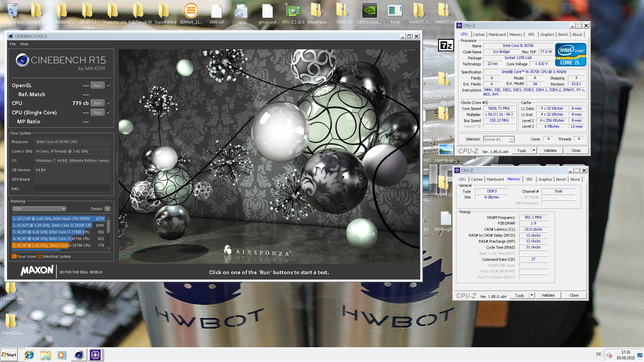The width and height of the screenshot is (644, 362).
Task: Click the clock showing 17:36
Action: click(626, 352)
